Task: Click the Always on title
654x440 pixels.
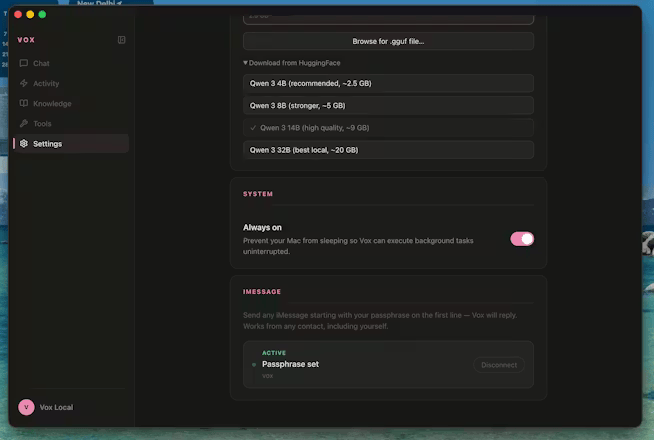Action: 262,227
